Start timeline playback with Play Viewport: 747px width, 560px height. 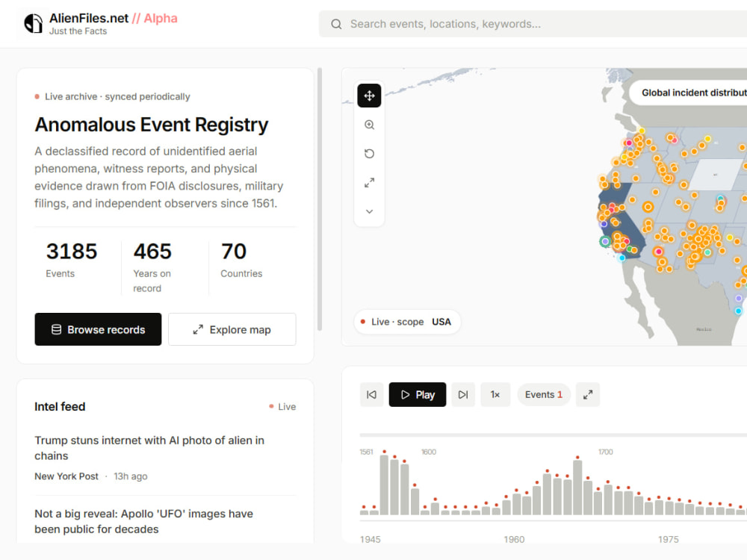[418, 394]
